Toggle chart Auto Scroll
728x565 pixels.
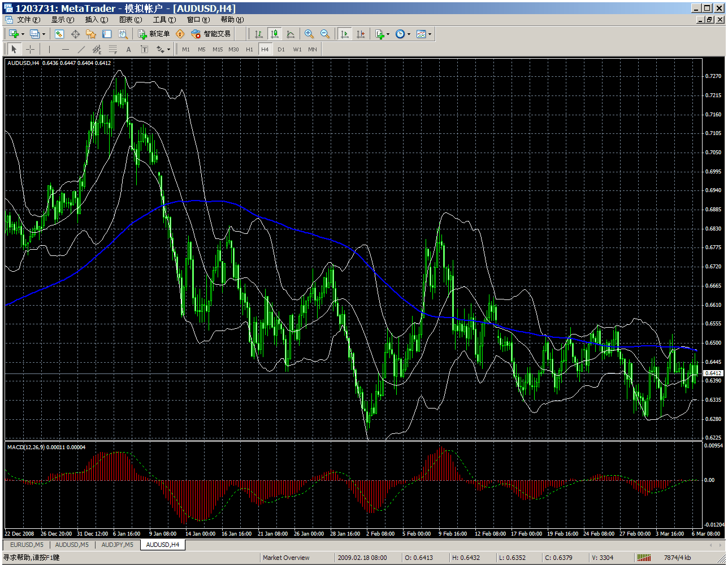coord(344,34)
